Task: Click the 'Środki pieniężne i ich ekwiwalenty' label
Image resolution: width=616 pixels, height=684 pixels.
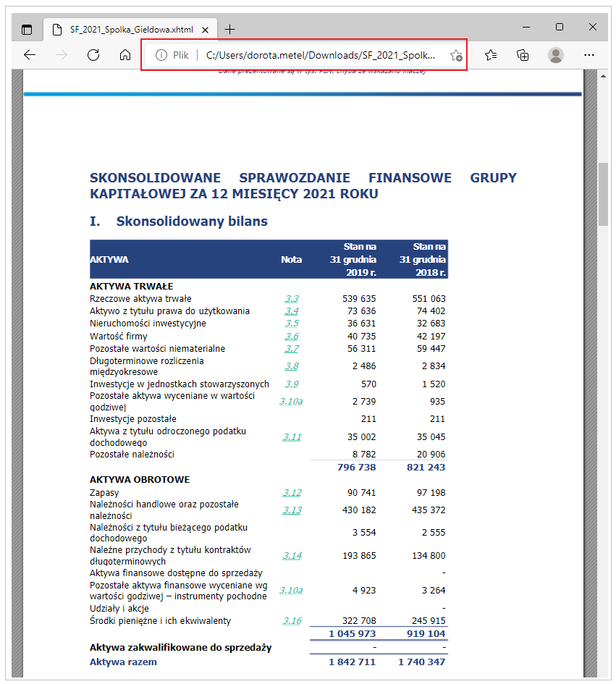Action: pos(160,621)
